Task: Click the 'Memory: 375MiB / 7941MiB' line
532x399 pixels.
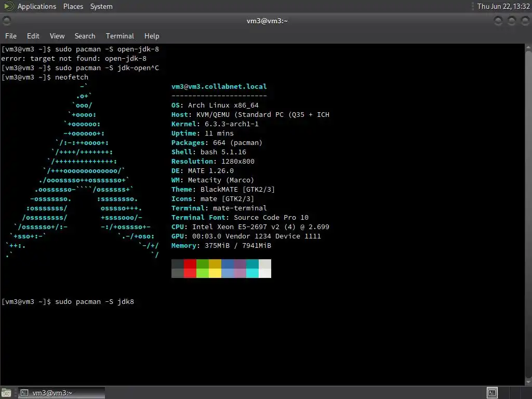Action: point(221,246)
